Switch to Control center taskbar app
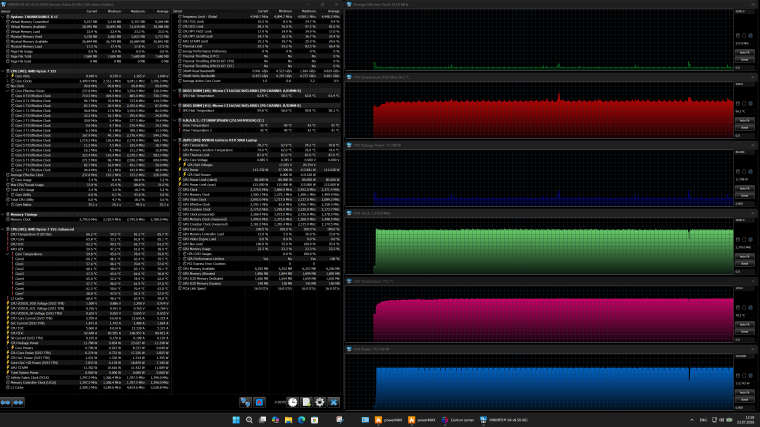 pos(458,420)
